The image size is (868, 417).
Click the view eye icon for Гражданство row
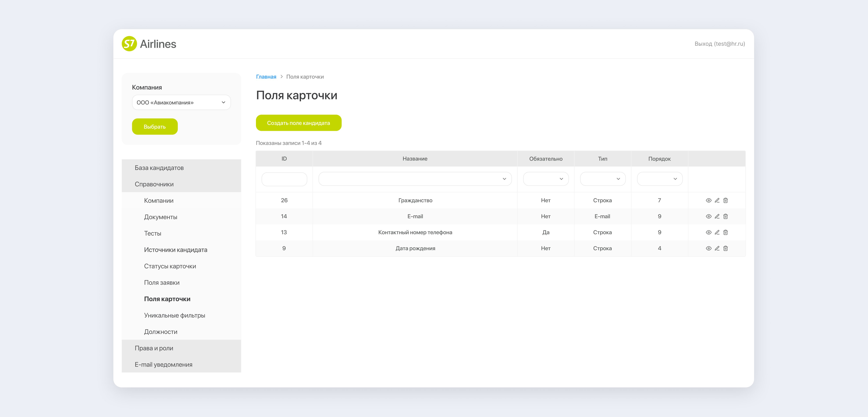click(708, 200)
